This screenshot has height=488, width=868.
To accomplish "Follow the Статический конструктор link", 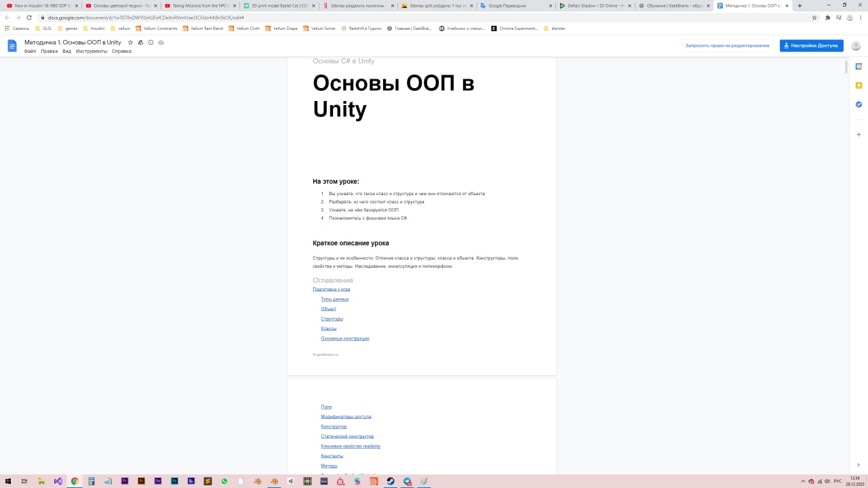I will click(347, 436).
